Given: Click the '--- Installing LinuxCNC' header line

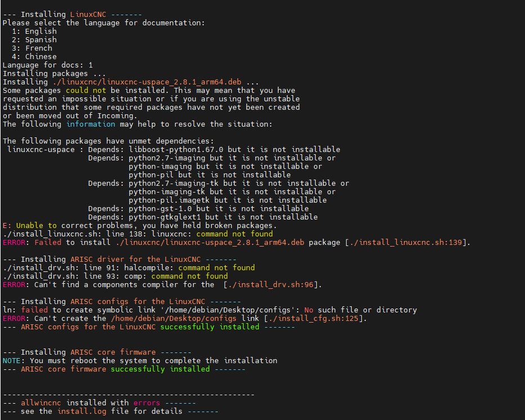Looking at the screenshot, I should click(x=73, y=15).
